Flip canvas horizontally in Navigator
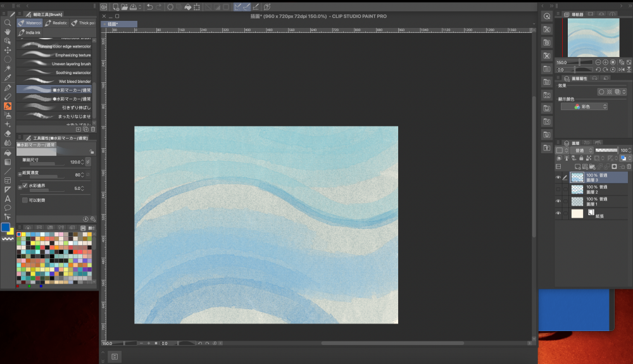633x364 pixels. coord(622,70)
